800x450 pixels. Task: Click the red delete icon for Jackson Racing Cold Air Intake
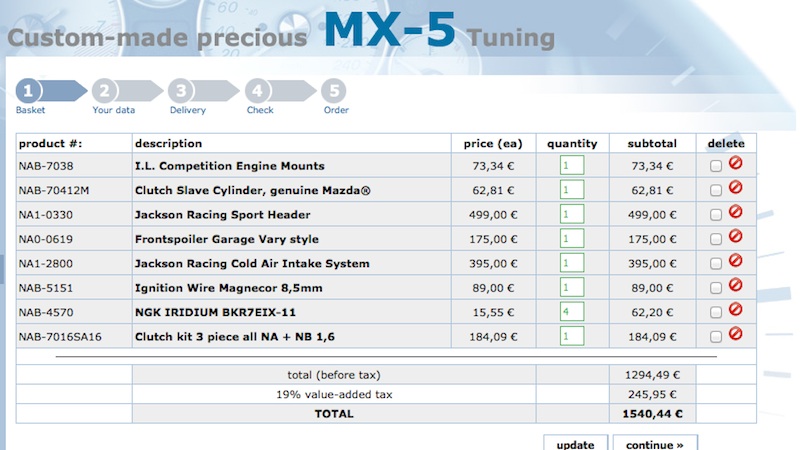tap(735, 261)
